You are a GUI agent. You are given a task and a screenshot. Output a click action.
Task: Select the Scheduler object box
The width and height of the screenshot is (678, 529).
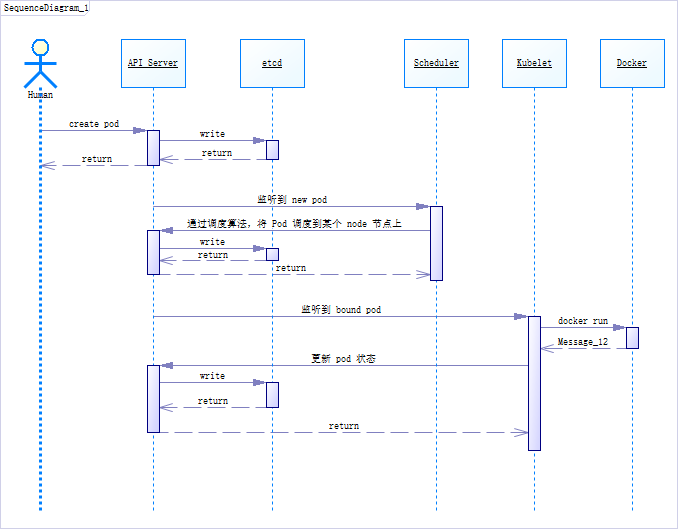(436, 64)
